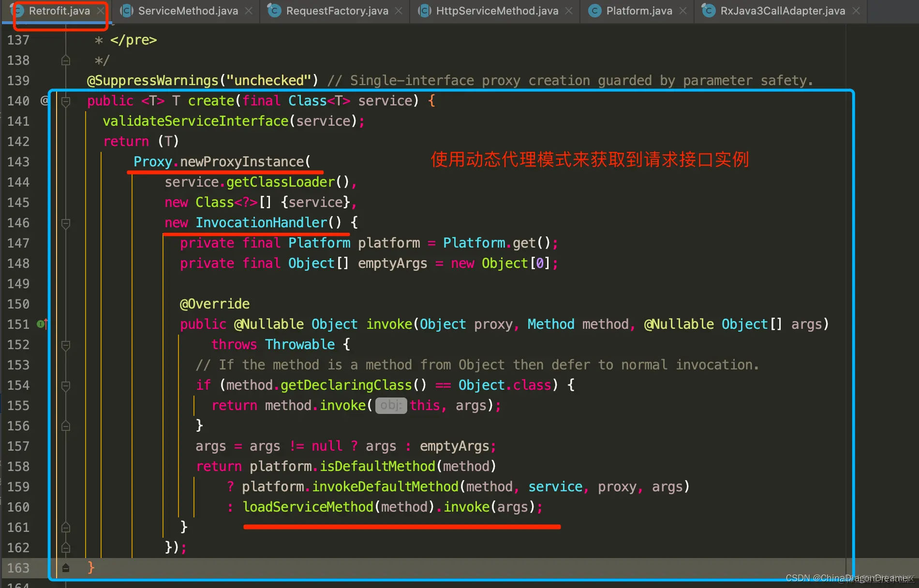Click the override gutter icon on line 151
This screenshot has width=919, height=588.
point(43,324)
